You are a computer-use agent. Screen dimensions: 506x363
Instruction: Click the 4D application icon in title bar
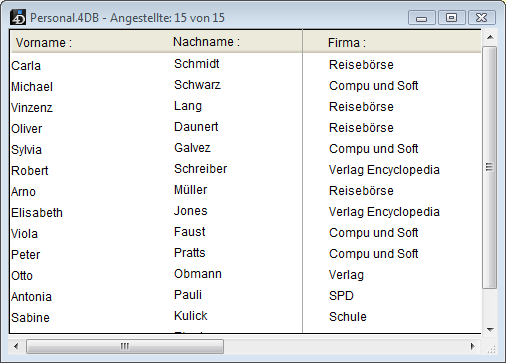[18, 17]
